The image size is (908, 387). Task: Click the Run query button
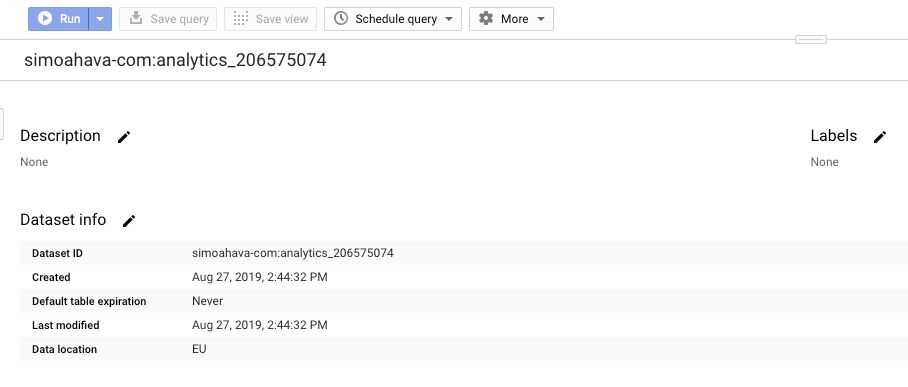point(58,19)
